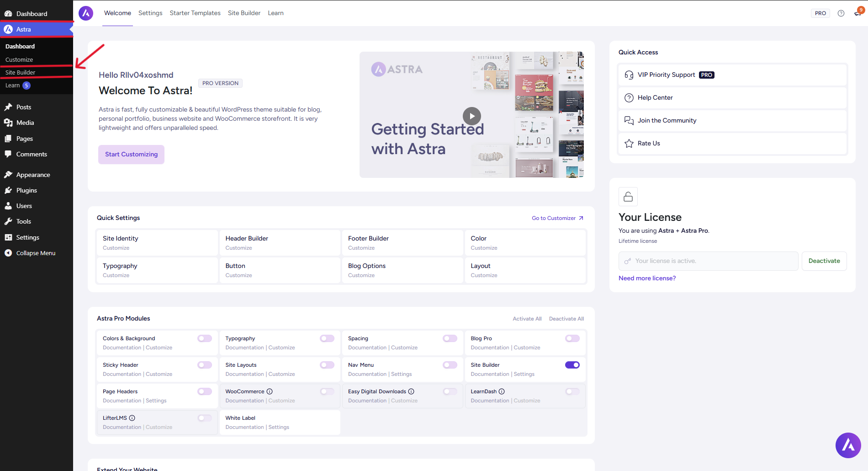Click the Collapse Menu arrow icon
Image resolution: width=868 pixels, height=471 pixels.
coord(8,253)
